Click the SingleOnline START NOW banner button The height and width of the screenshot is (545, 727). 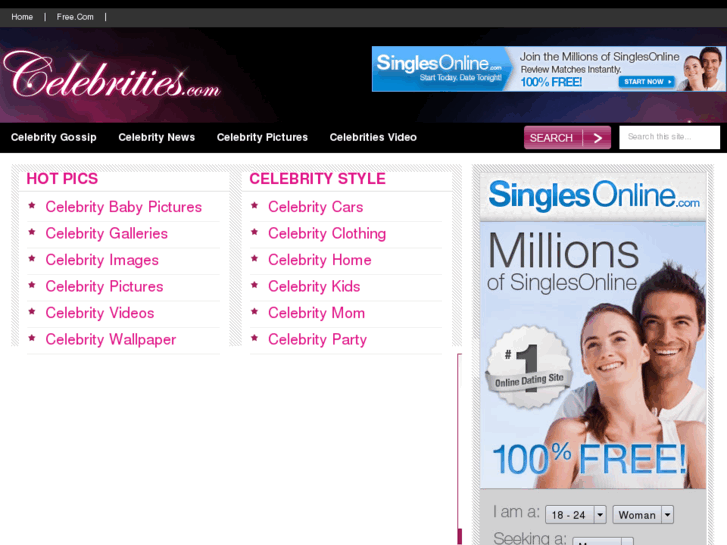click(647, 82)
